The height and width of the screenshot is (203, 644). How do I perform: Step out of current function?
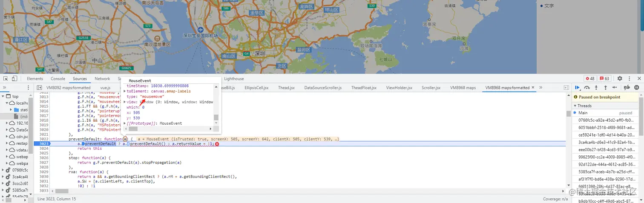(605, 88)
